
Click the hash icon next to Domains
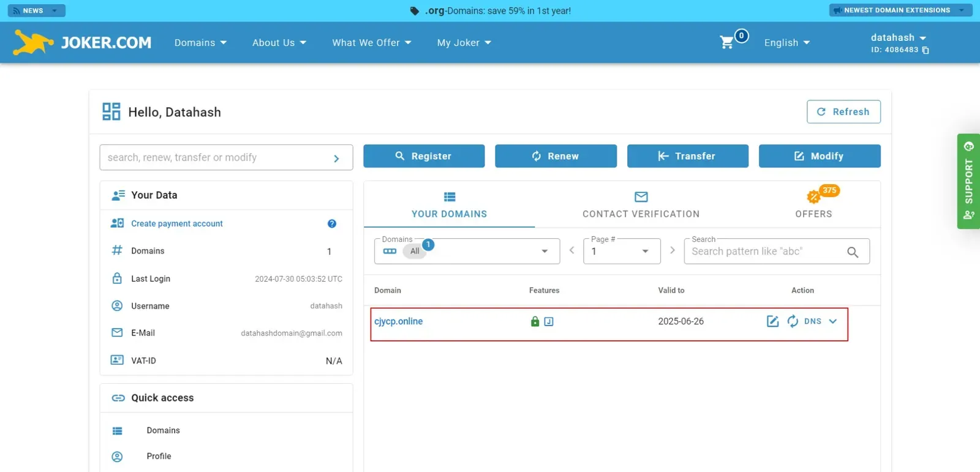tap(117, 250)
